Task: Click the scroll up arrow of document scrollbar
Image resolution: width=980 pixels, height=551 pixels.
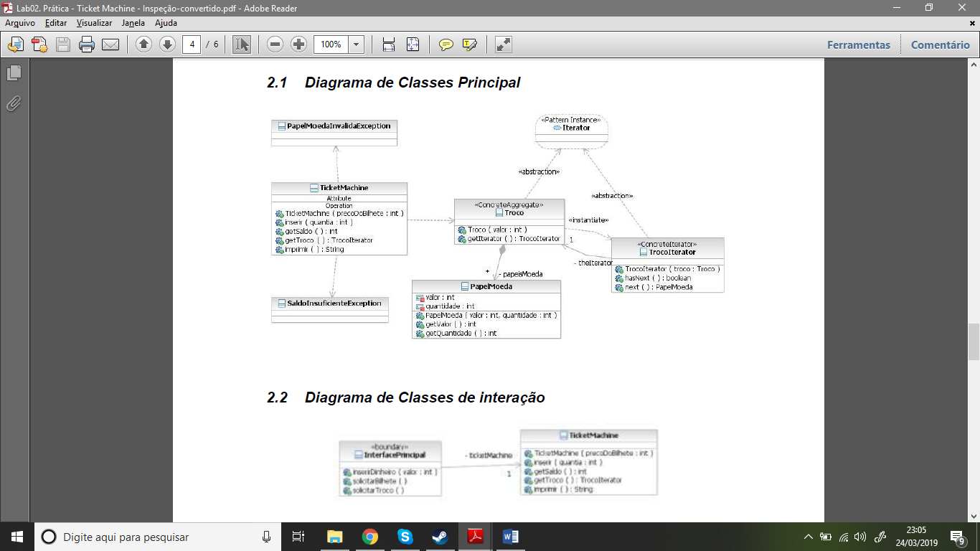Action: (x=974, y=66)
